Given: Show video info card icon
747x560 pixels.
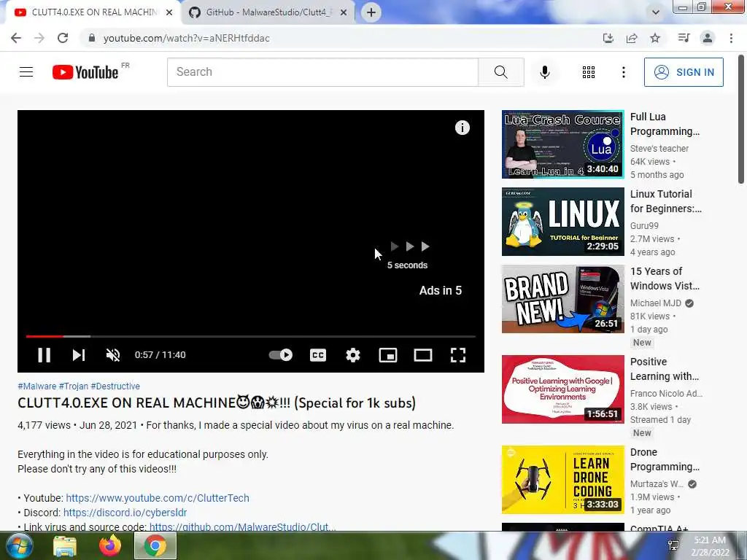Looking at the screenshot, I should click(462, 127).
